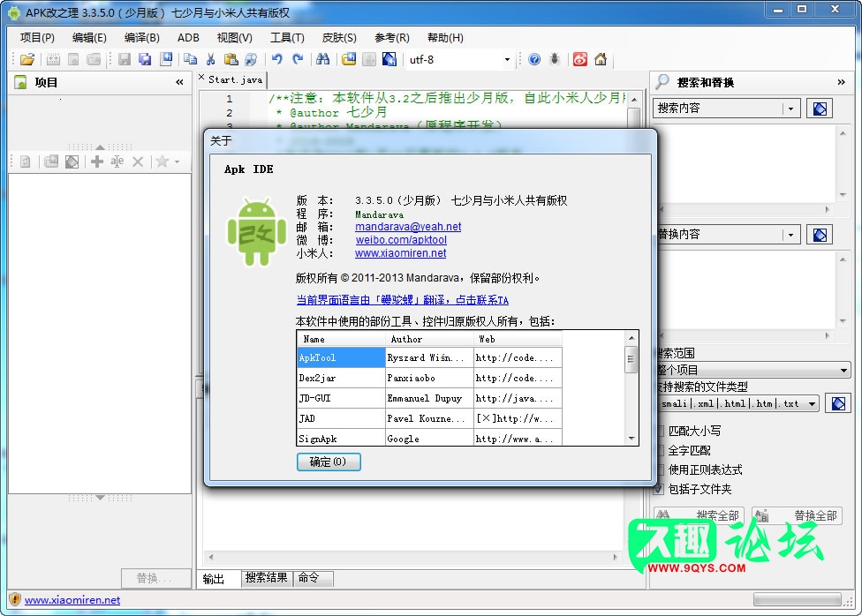Open the weibo.com/apktool link
Image resolution: width=862 pixels, height=616 pixels.
401,239
